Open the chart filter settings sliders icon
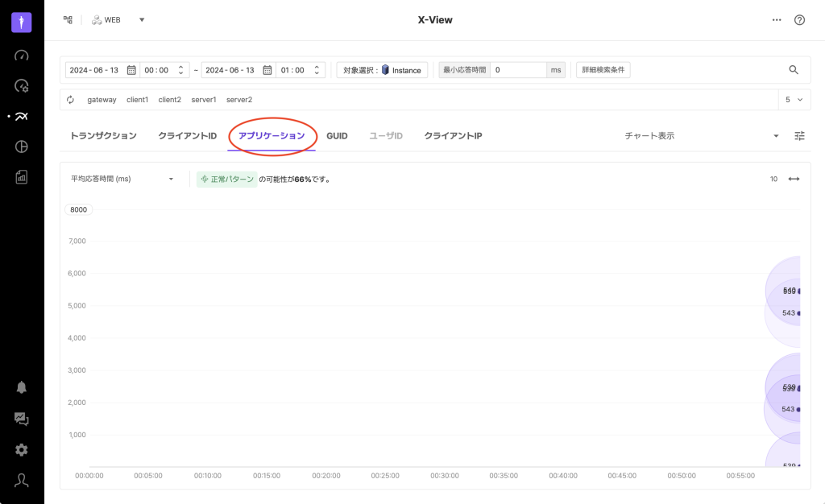Screen dimensions: 825x504 799,136
